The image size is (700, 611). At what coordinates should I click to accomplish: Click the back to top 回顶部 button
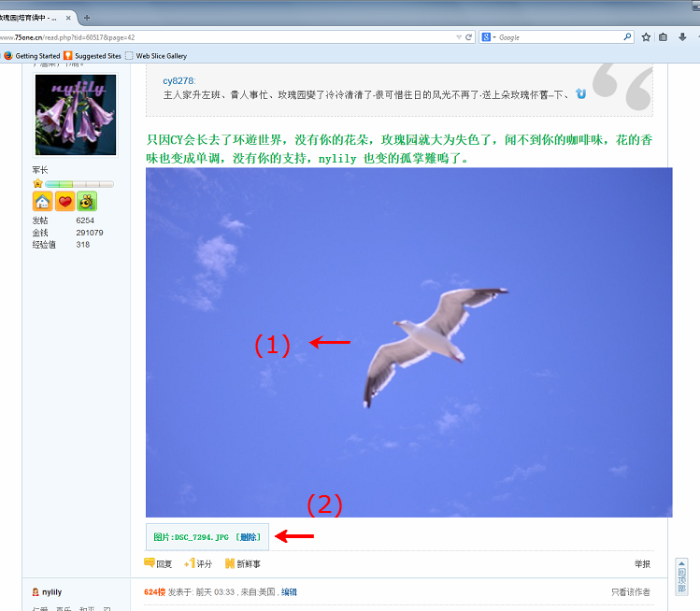681,576
